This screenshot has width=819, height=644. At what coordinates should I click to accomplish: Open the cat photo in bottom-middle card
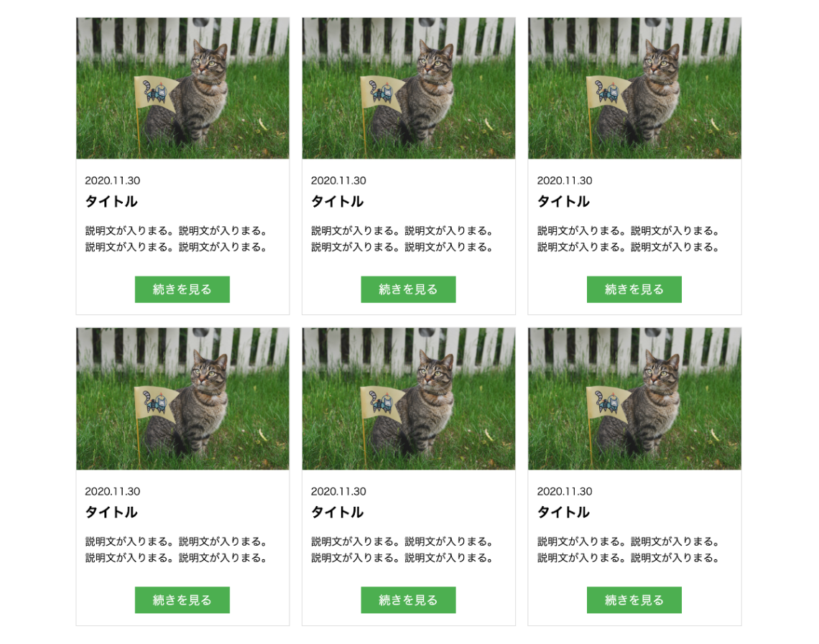tap(409, 398)
